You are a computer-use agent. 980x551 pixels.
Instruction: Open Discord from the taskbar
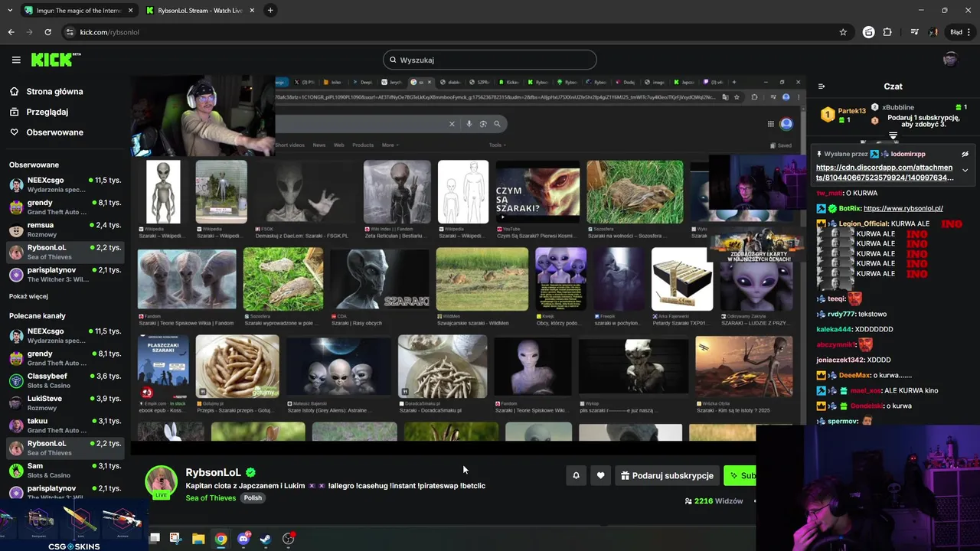click(x=243, y=539)
